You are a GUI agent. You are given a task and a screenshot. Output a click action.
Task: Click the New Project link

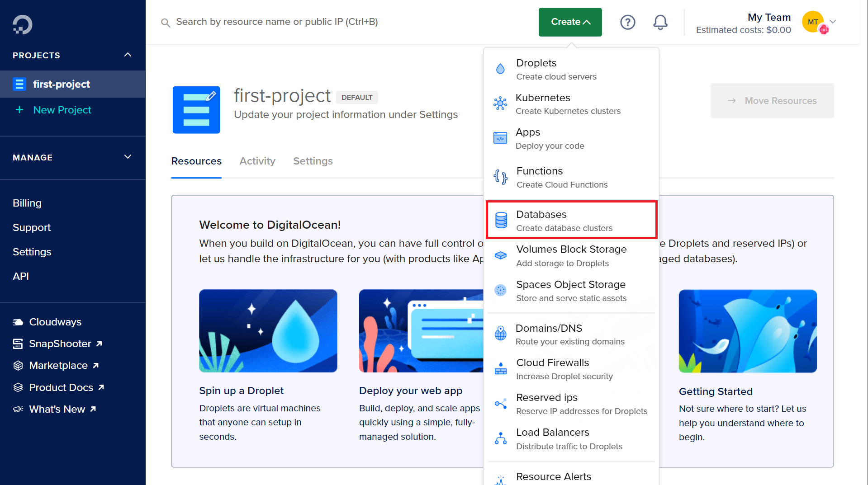(x=62, y=110)
